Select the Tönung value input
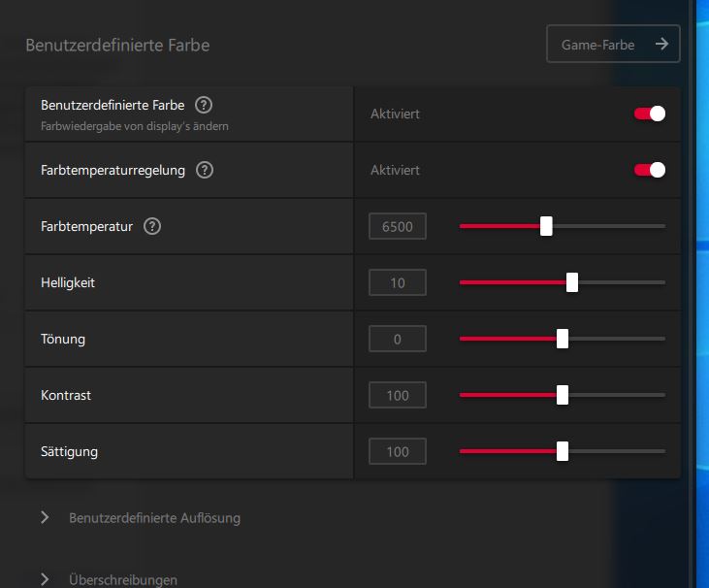 pos(398,340)
